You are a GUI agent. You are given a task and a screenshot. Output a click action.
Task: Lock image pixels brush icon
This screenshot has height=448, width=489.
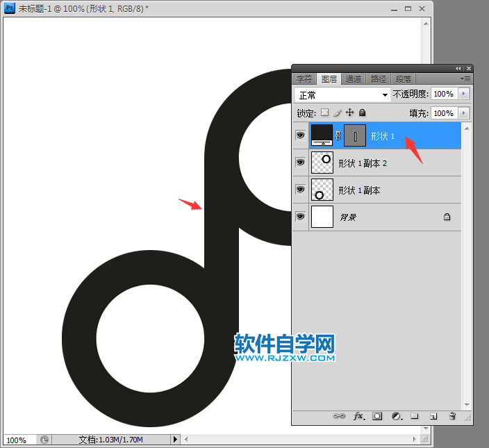338,113
